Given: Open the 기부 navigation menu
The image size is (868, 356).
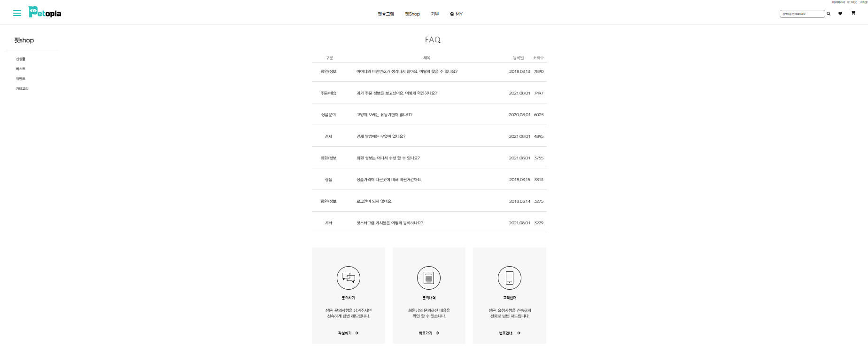Looking at the screenshot, I should (435, 14).
